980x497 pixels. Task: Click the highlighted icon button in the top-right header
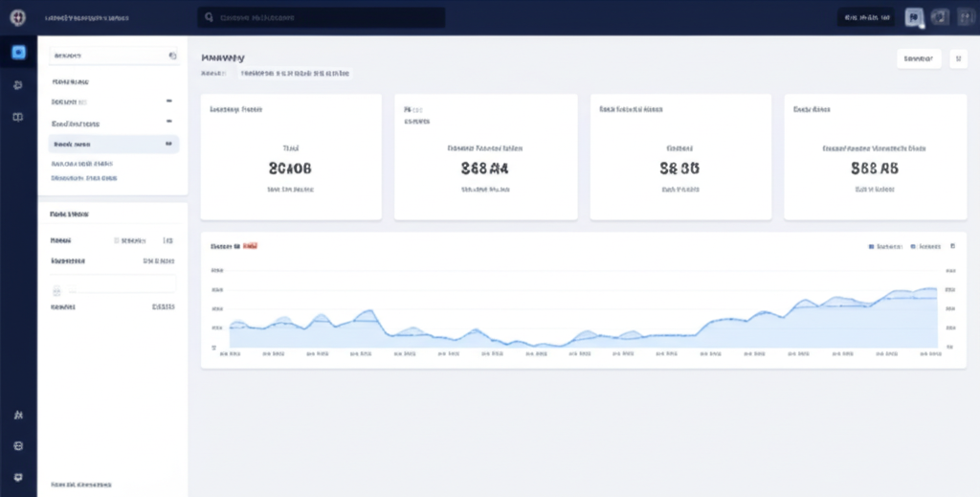coord(914,17)
